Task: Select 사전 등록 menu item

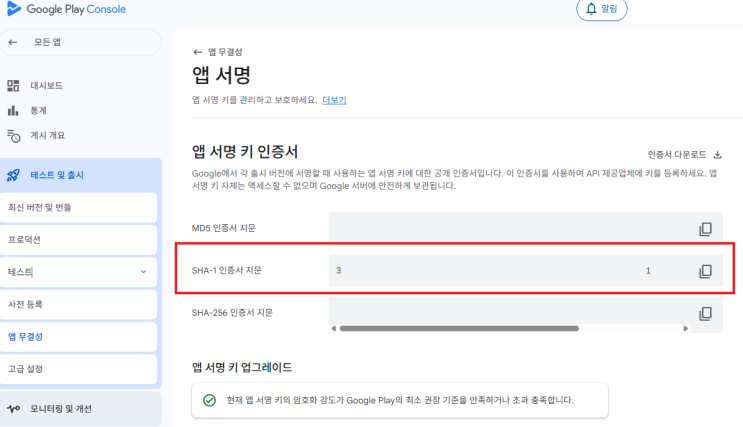Action: pyautogui.click(x=78, y=304)
